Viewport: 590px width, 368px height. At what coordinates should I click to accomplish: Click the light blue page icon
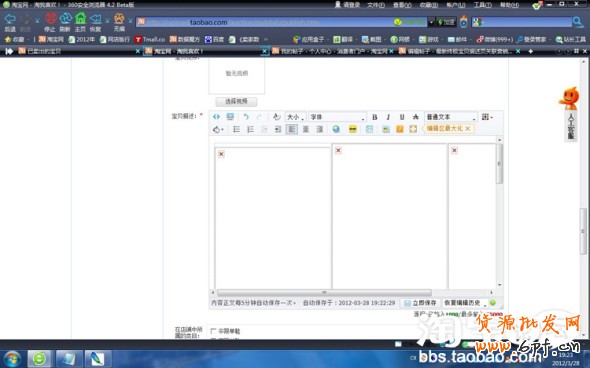[x=369, y=129]
